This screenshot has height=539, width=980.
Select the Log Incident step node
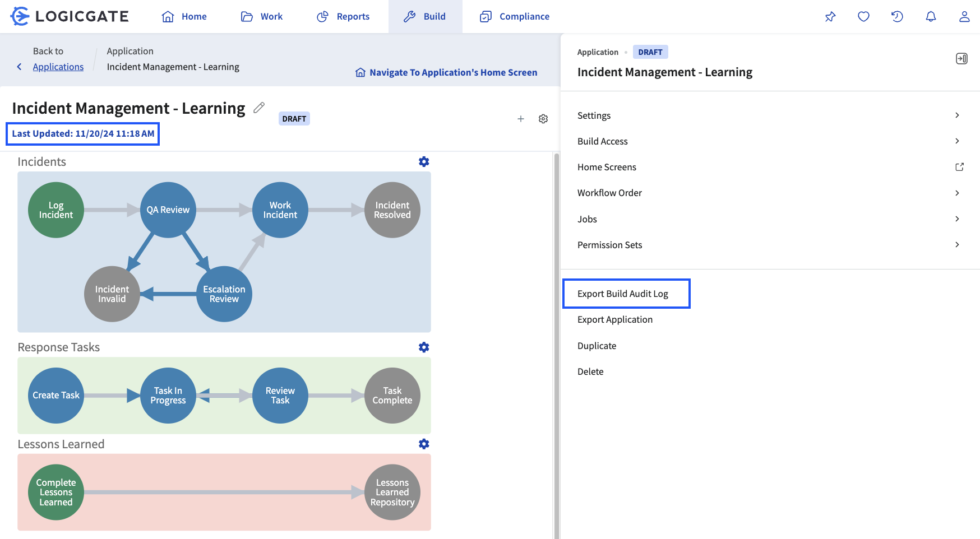click(x=56, y=210)
